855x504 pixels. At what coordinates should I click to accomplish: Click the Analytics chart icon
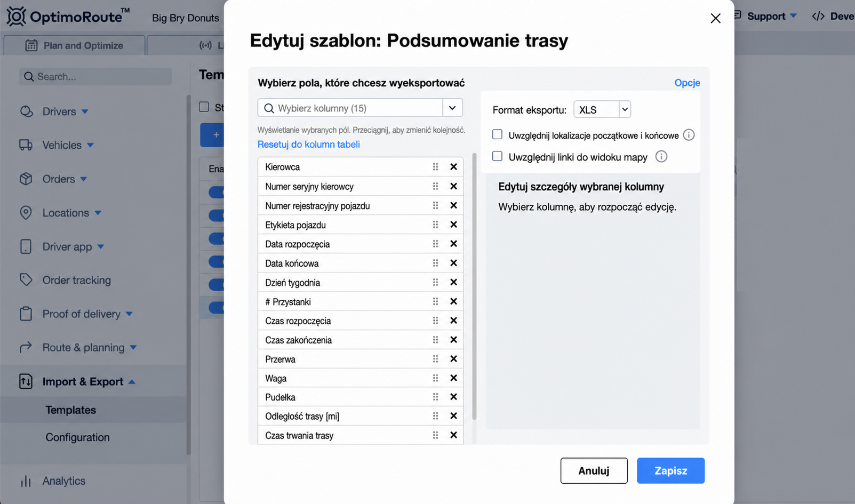pyautogui.click(x=26, y=481)
